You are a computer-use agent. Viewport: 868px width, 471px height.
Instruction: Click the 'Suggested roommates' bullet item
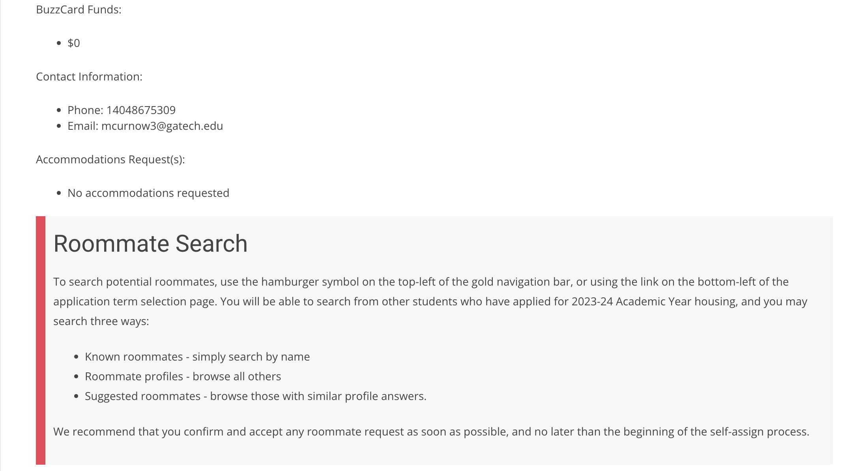point(256,396)
